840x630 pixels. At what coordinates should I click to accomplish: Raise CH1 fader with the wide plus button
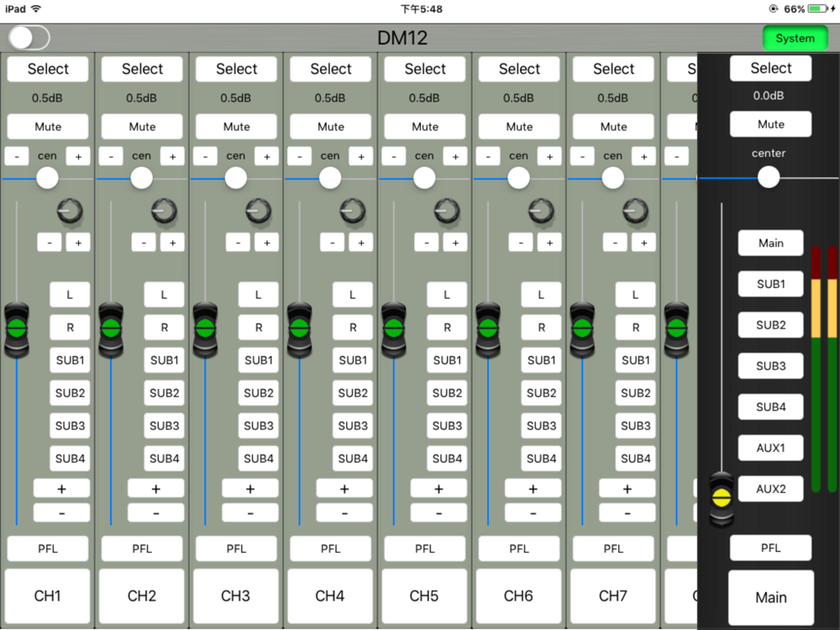[61, 489]
